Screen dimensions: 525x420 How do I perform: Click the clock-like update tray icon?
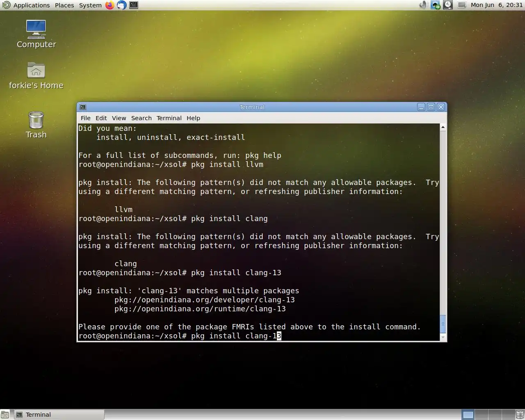coord(448,5)
